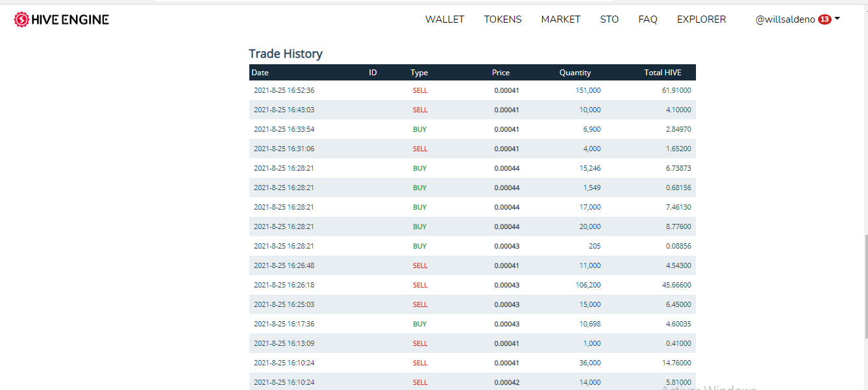Click quantity 1,000

(592, 343)
